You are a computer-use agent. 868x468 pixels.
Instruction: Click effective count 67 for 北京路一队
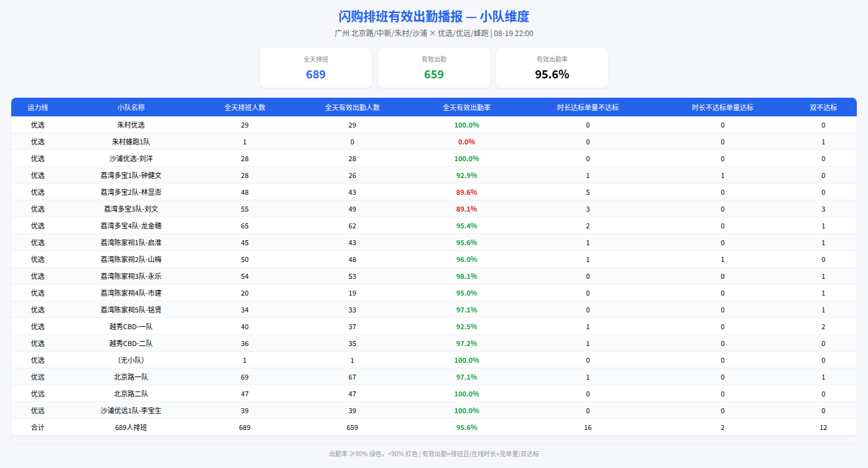pyautogui.click(x=353, y=377)
